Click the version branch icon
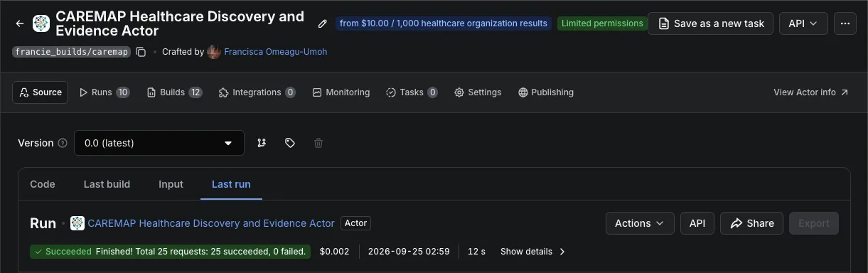868x273 pixels. (262, 143)
